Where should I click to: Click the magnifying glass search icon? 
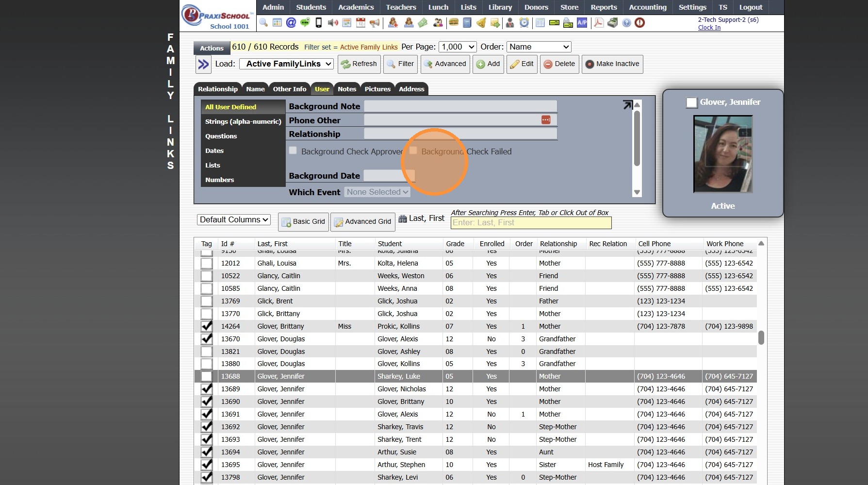coord(263,22)
